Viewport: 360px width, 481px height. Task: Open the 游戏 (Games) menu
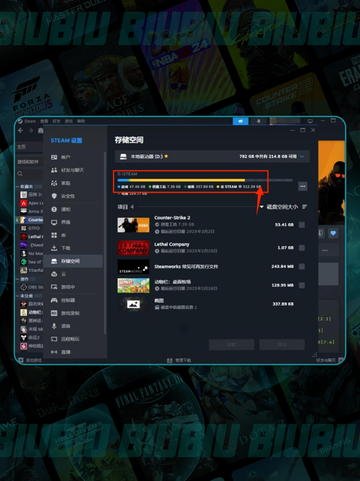coord(69,121)
